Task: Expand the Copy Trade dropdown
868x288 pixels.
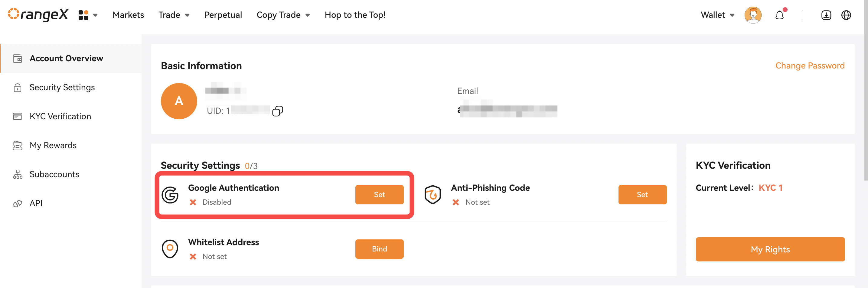Action: click(283, 15)
